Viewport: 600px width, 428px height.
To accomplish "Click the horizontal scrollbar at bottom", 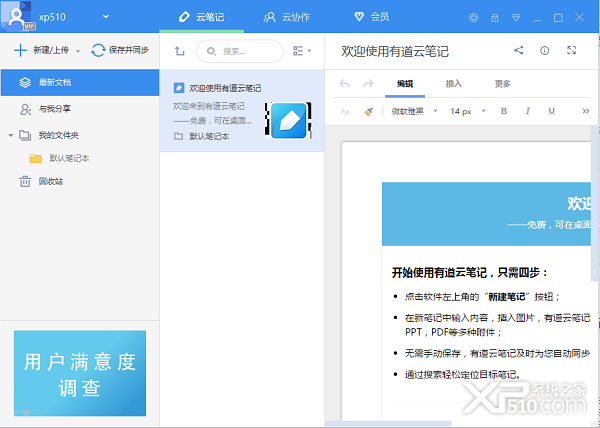I will pyautogui.click(x=387, y=424).
